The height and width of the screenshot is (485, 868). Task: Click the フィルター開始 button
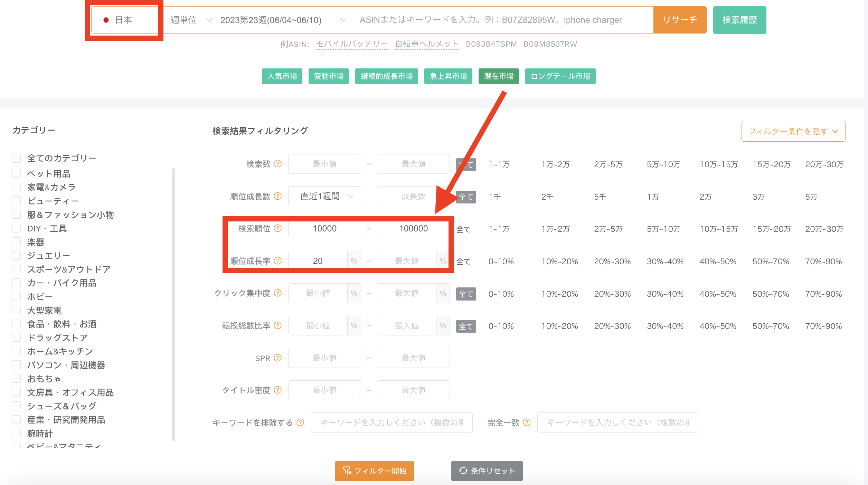(x=374, y=471)
